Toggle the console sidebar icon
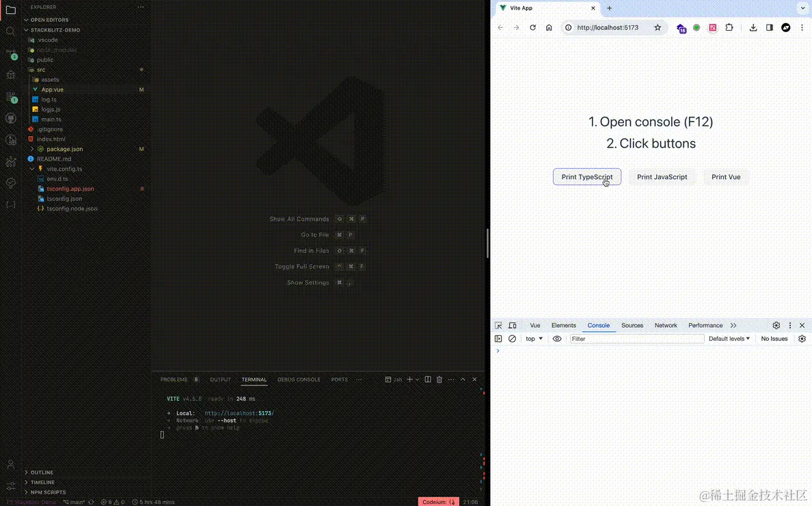Image resolution: width=812 pixels, height=506 pixels. [498, 339]
